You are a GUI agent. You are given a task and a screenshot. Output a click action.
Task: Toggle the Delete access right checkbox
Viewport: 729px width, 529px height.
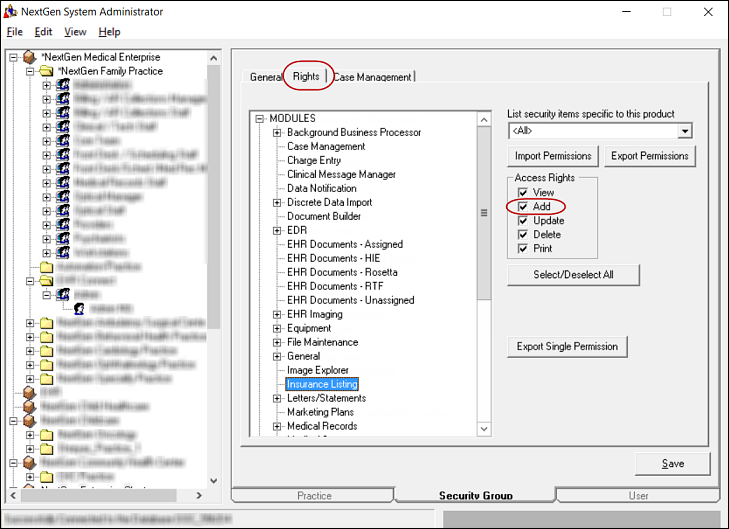(523, 234)
